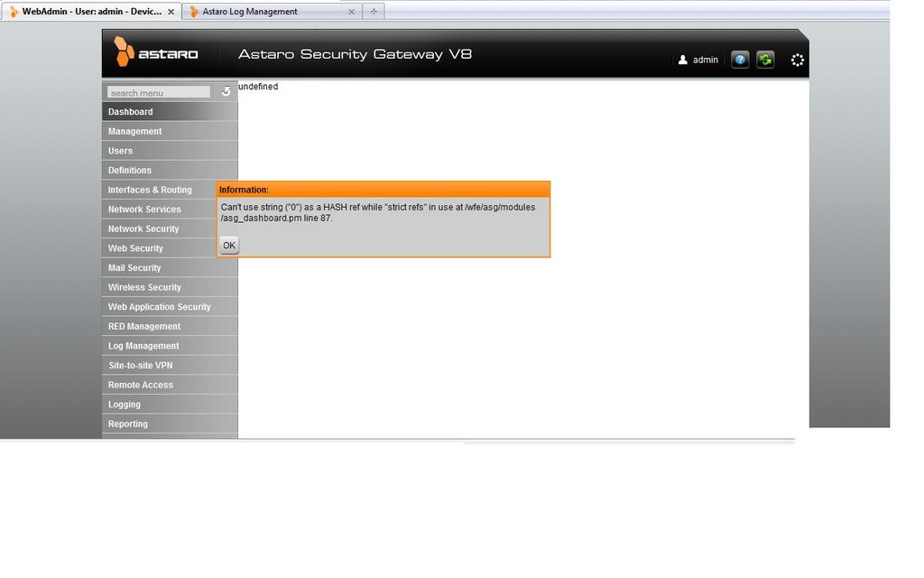
Task: Open Mail Security menu
Action: point(170,267)
